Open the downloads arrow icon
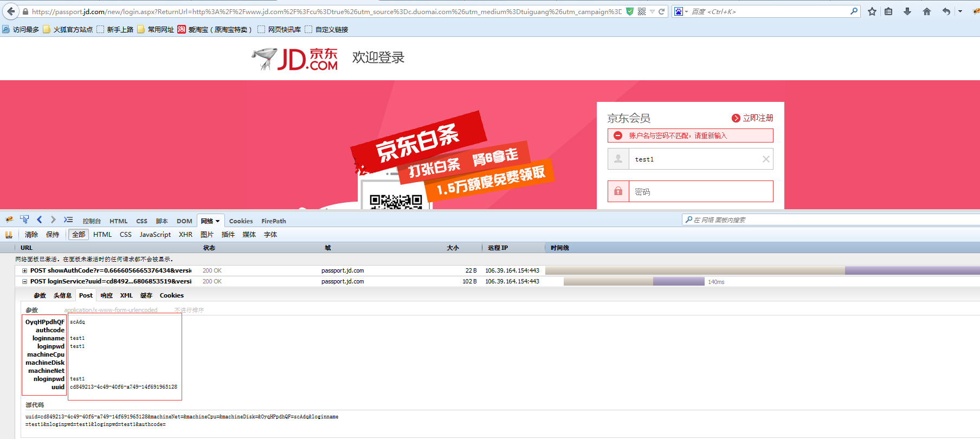This screenshot has height=439, width=980. pyautogui.click(x=907, y=11)
